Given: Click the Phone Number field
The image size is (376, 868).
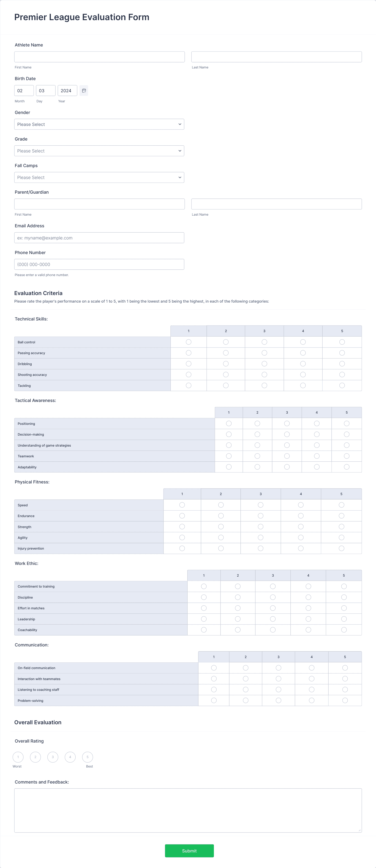Looking at the screenshot, I should [99, 265].
